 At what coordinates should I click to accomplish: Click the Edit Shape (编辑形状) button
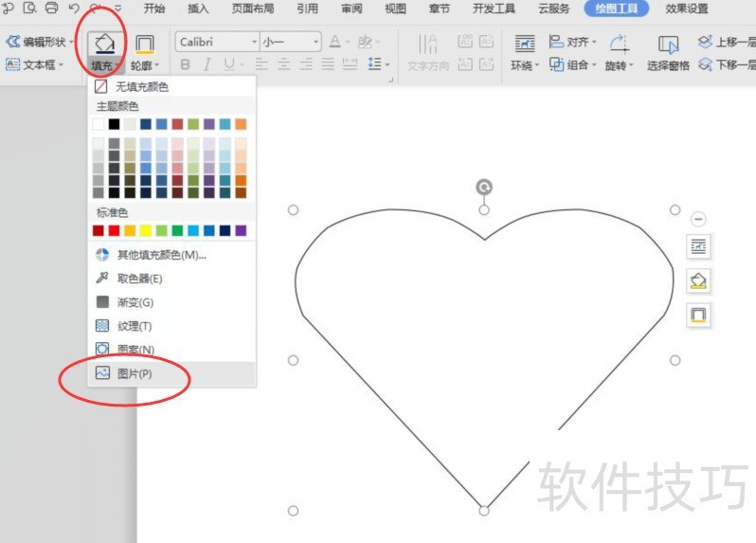pos(40,42)
